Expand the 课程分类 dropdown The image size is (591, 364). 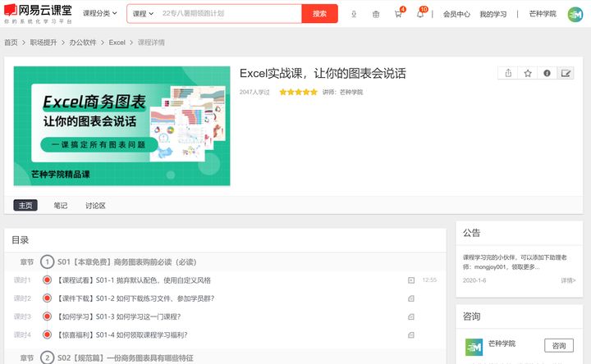point(100,13)
